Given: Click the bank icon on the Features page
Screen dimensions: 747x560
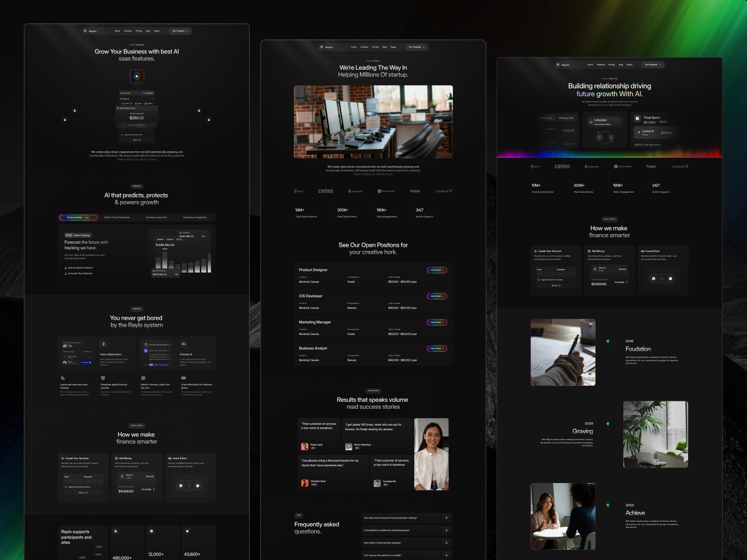Looking at the screenshot, I should (181, 486).
